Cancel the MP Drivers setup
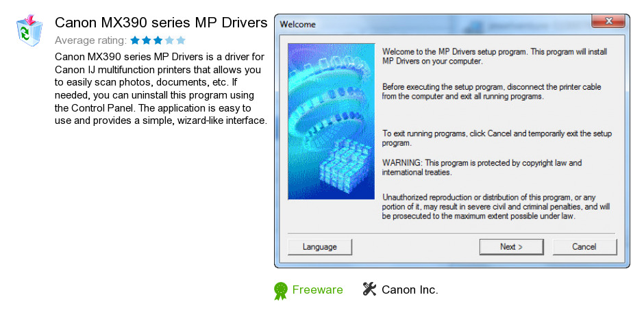 pyautogui.click(x=584, y=246)
